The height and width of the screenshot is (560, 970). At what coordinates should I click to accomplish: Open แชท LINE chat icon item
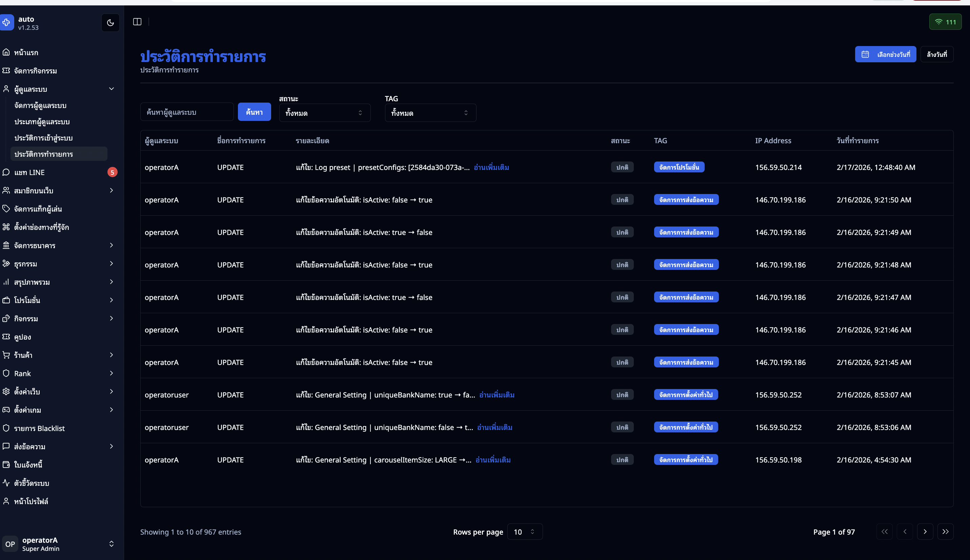(6, 172)
